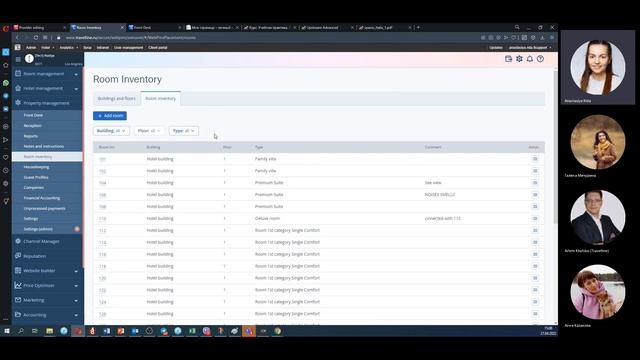640x360 pixels.
Task: Open the Analytics menu in admin bar
Action: pos(69,47)
